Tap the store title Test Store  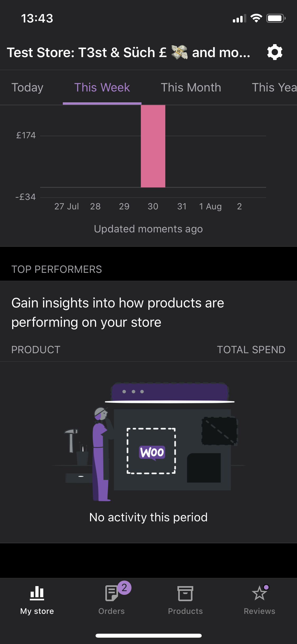[x=128, y=52]
